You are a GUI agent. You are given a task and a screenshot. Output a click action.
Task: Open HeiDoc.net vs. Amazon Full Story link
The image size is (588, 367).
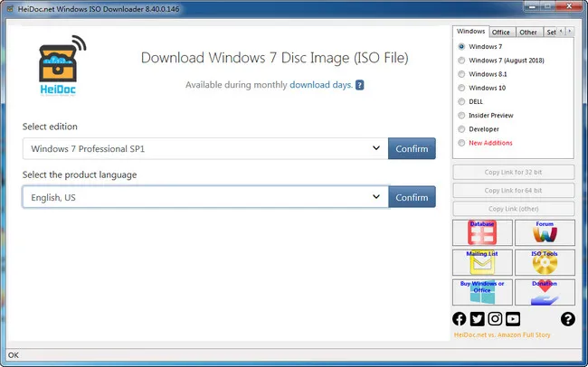(502, 334)
